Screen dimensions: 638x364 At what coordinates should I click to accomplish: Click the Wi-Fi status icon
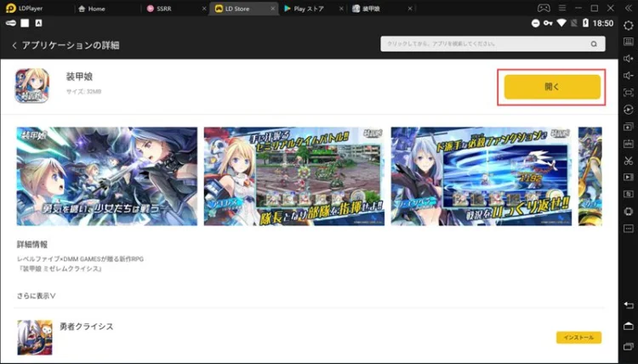click(561, 23)
